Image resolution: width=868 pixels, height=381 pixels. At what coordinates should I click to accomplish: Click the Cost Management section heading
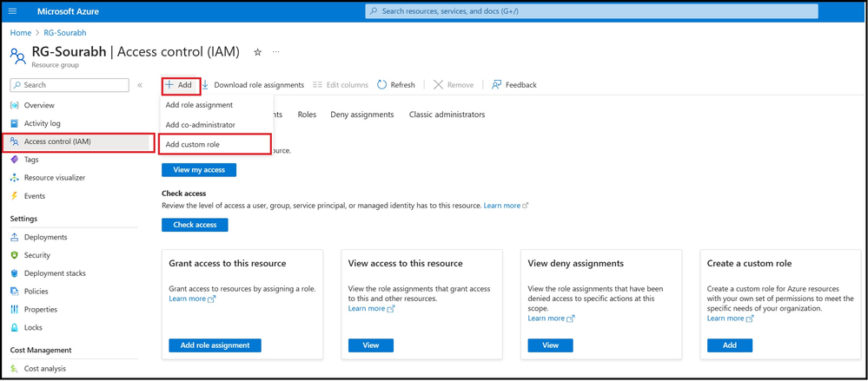[x=41, y=350]
